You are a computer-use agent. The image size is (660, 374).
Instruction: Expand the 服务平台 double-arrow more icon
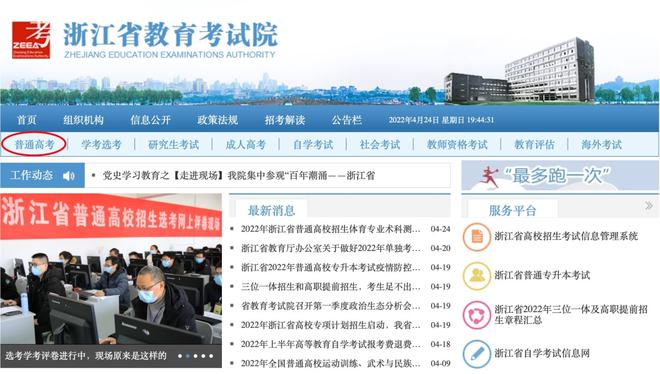(x=649, y=206)
